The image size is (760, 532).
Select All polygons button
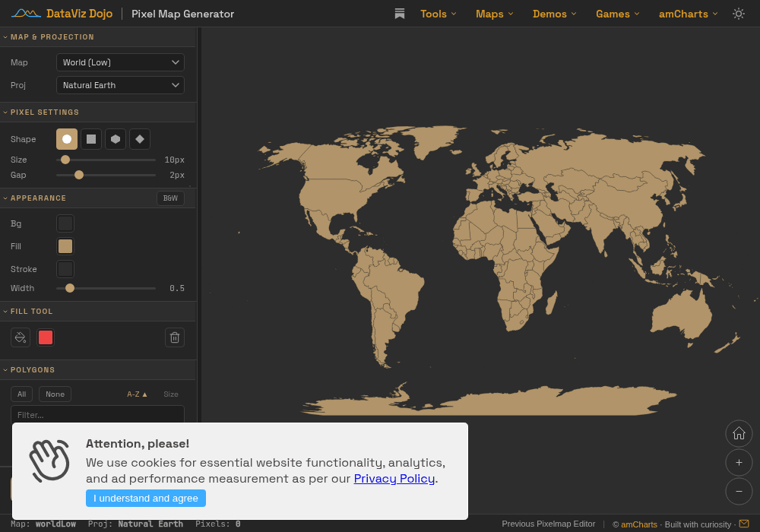pos(22,394)
